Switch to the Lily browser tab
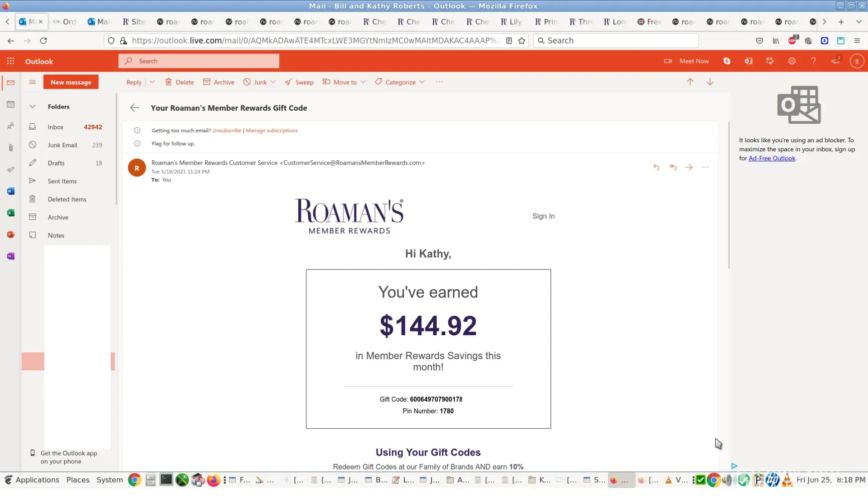868x501 pixels. [x=511, y=22]
